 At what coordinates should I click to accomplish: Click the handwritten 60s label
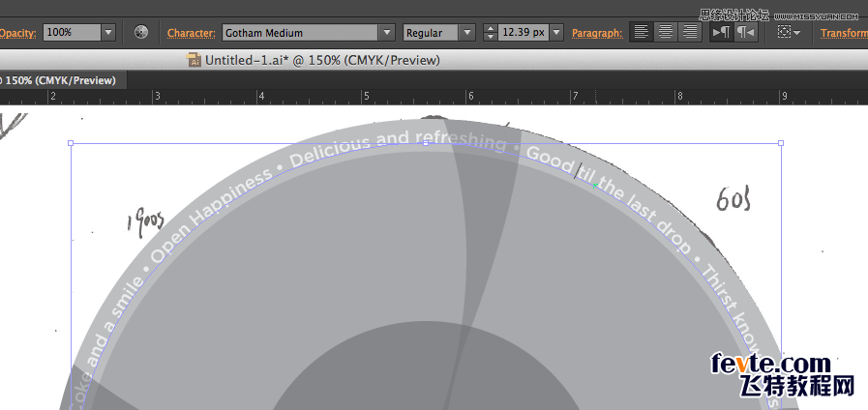[734, 198]
